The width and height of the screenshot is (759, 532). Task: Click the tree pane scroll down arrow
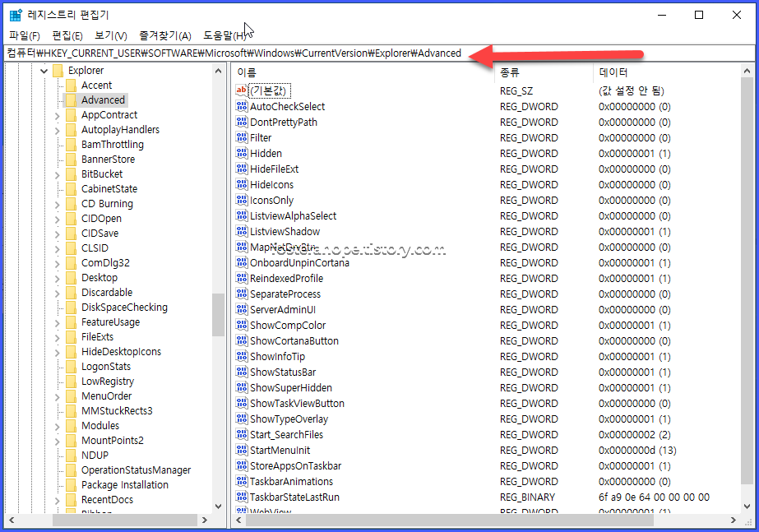(218, 507)
